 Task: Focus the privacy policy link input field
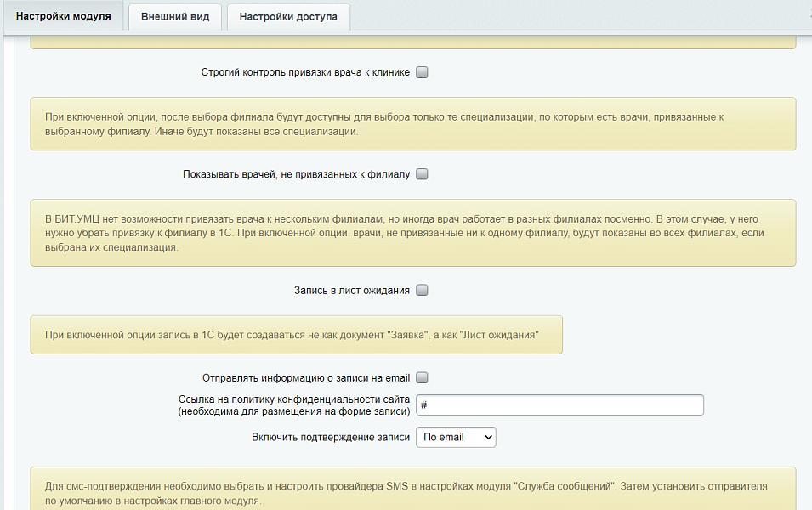(559, 405)
